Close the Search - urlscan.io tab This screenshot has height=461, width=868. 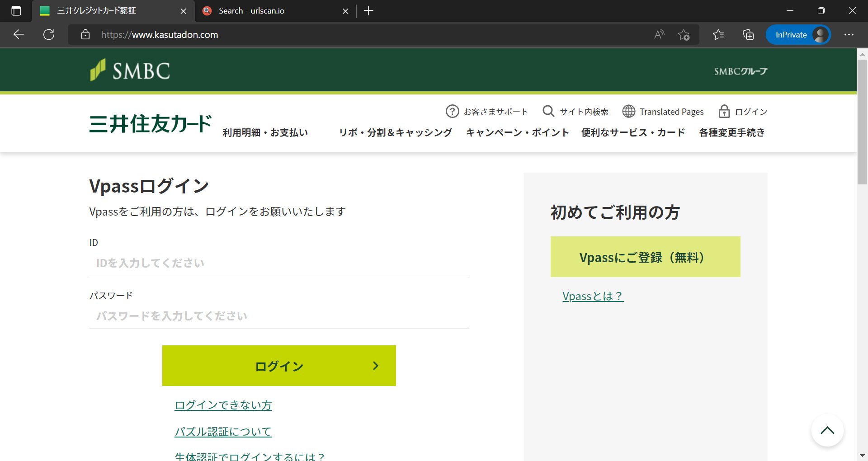coord(345,11)
